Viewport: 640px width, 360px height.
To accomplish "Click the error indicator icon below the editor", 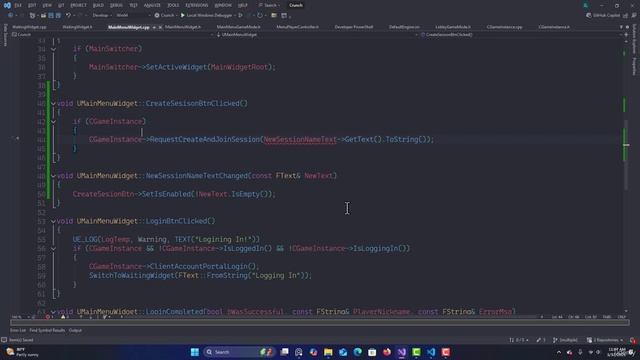I will click(x=48, y=317).
